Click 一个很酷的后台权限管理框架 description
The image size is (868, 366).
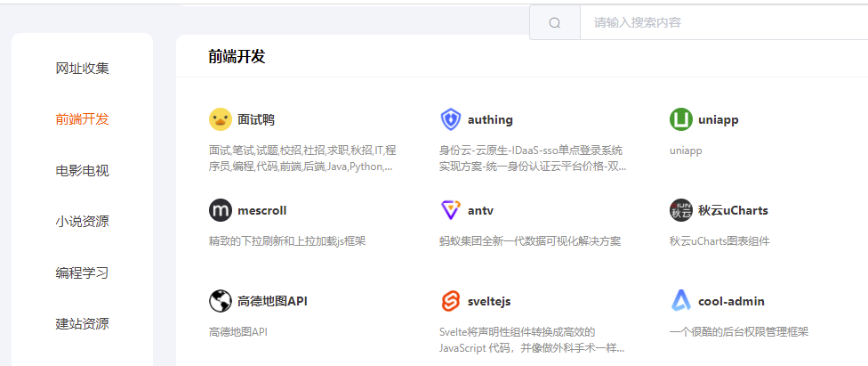[x=739, y=332]
